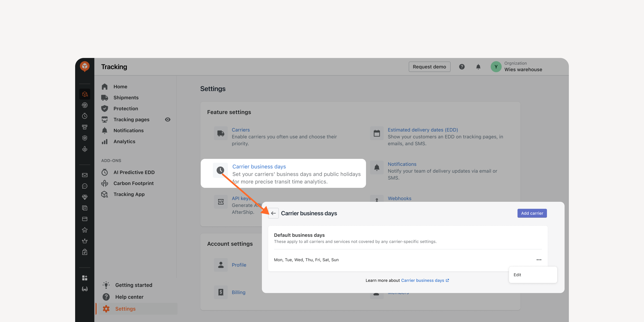This screenshot has width=644, height=322.
Task: Click the glasses icon in left rail
Action: click(85, 289)
